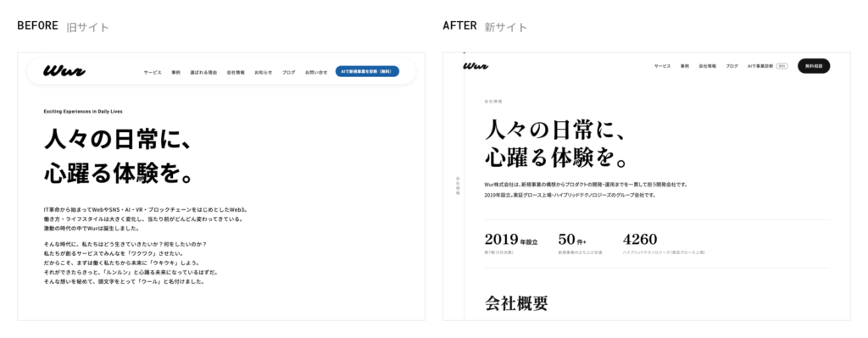Click the ハイブリッドテクノロジーズ caption under 4260

pyautogui.click(x=664, y=252)
